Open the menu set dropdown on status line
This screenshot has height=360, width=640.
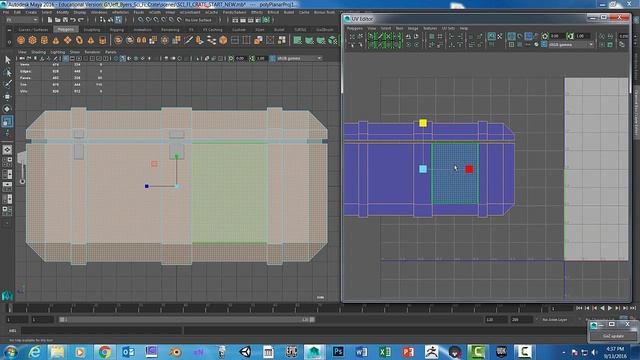(22, 20)
